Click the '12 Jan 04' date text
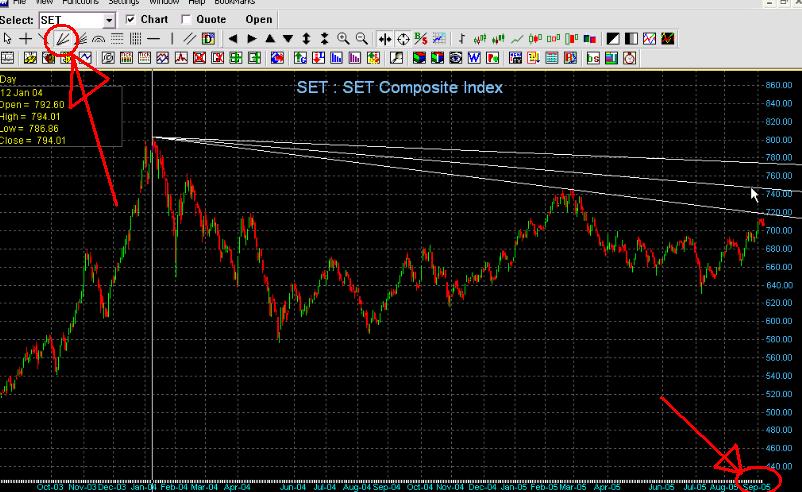The image size is (802, 492). 22,93
